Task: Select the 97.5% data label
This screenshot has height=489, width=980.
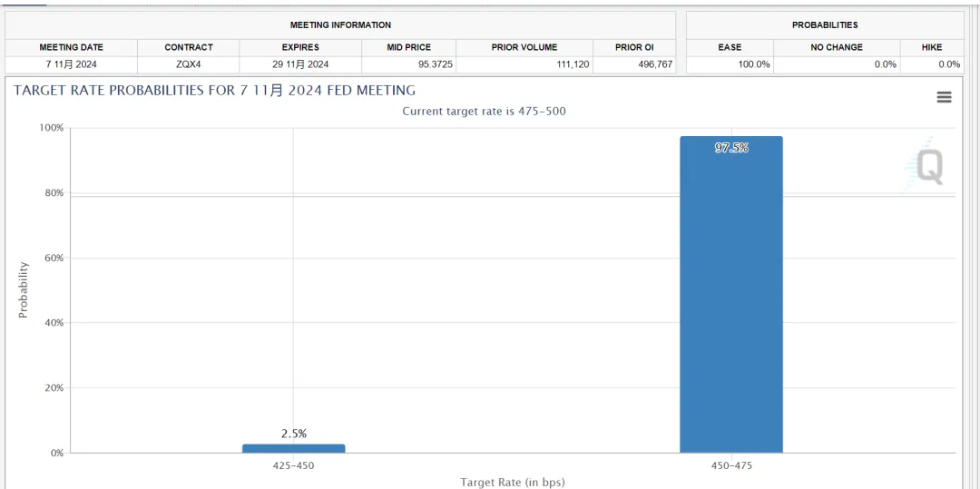Action: coord(731,148)
